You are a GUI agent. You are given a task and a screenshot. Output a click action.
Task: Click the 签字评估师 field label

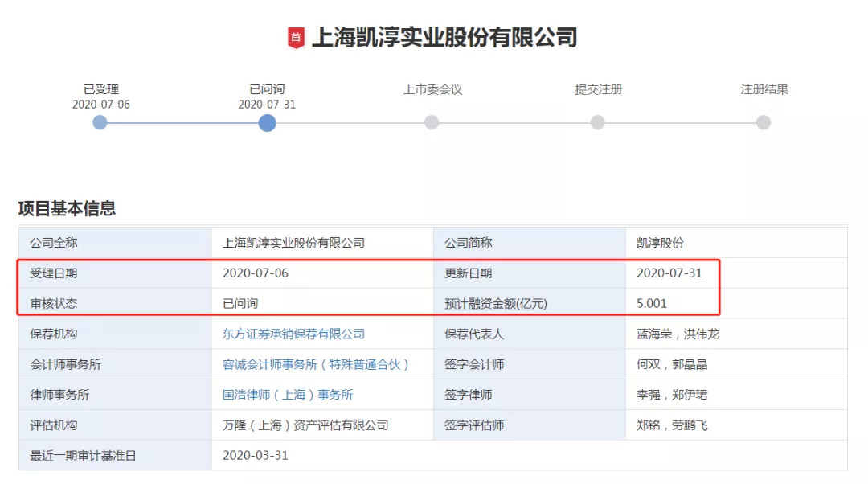pos(474,425)
